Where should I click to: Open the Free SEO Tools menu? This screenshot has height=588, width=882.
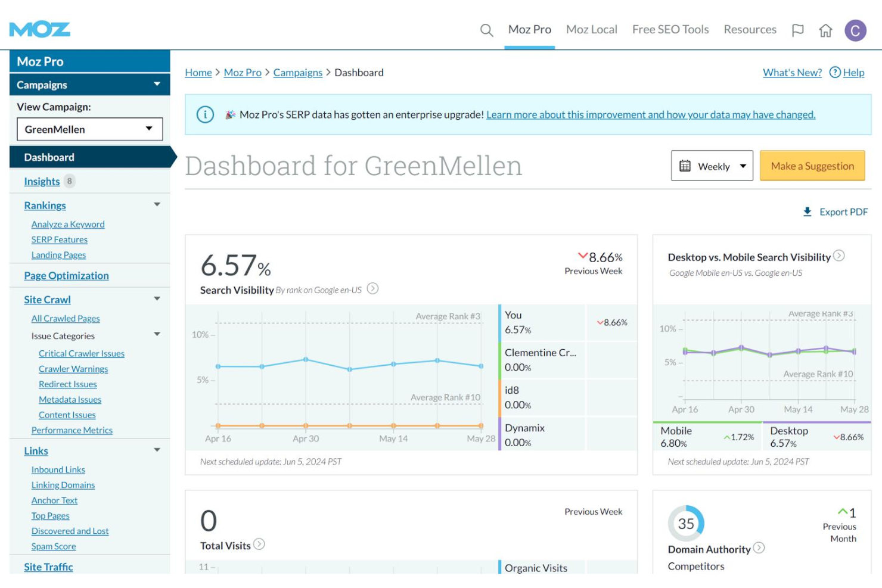[x=670, y=30]
